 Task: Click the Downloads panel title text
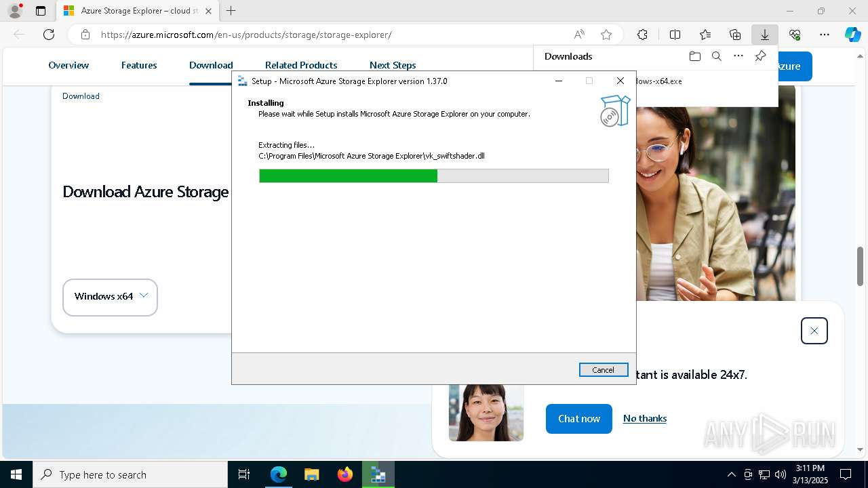[x=568, y=56]
